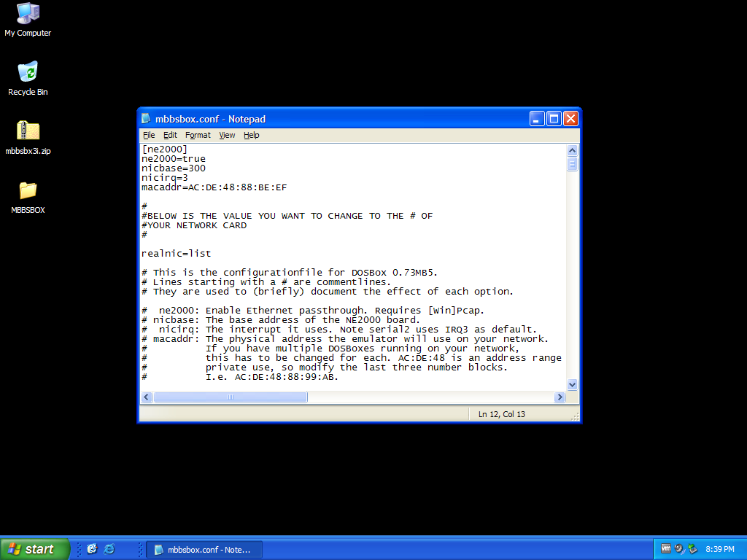
Task: Open the View menu
Action: point(227,135)
